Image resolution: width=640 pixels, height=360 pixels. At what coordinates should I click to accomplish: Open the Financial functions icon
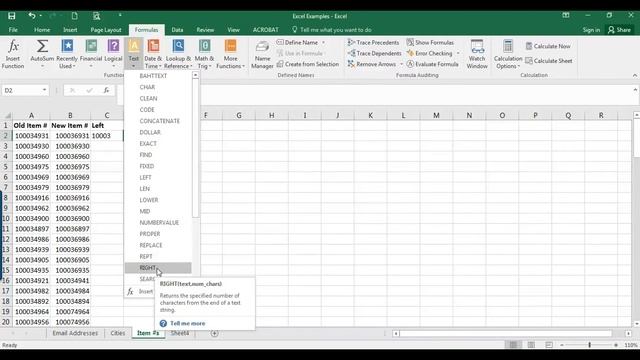[x=91, y=46]
